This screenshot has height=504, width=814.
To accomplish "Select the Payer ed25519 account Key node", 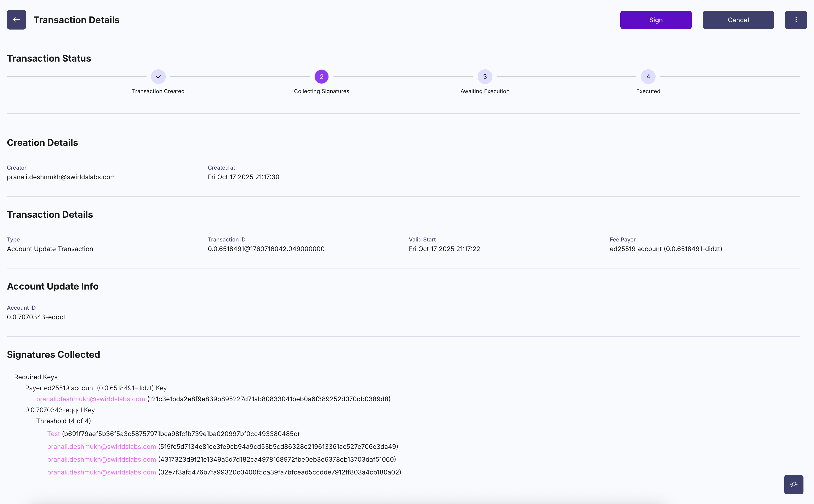I will click(96, 388).
